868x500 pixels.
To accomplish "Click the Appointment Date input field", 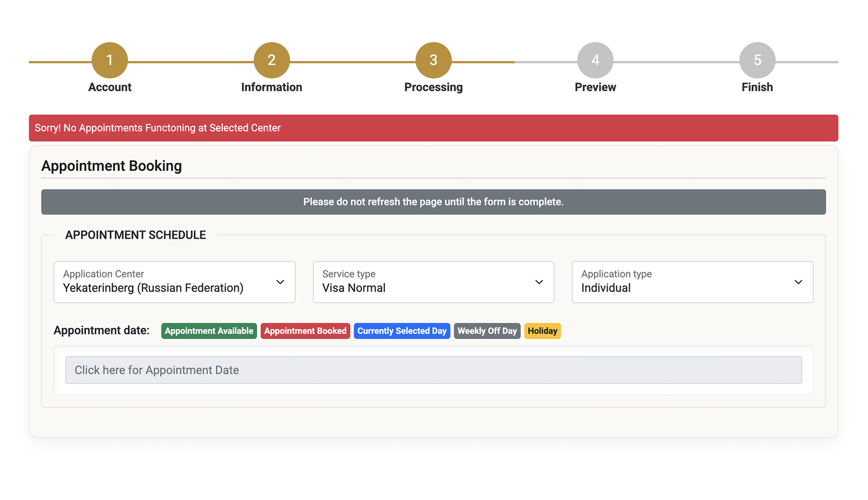I will click(433, 370).
